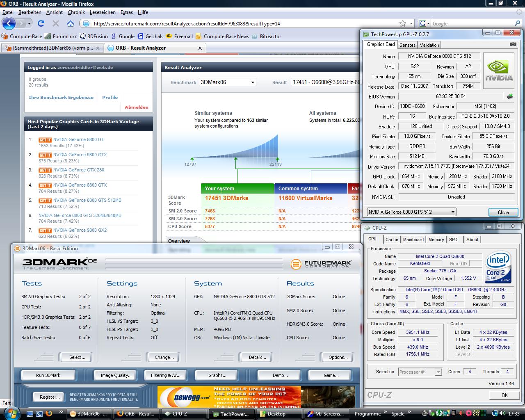Switch to the CPU-Z Cache tab
Viewport: 525px width, 420px height.
[392, 240]
